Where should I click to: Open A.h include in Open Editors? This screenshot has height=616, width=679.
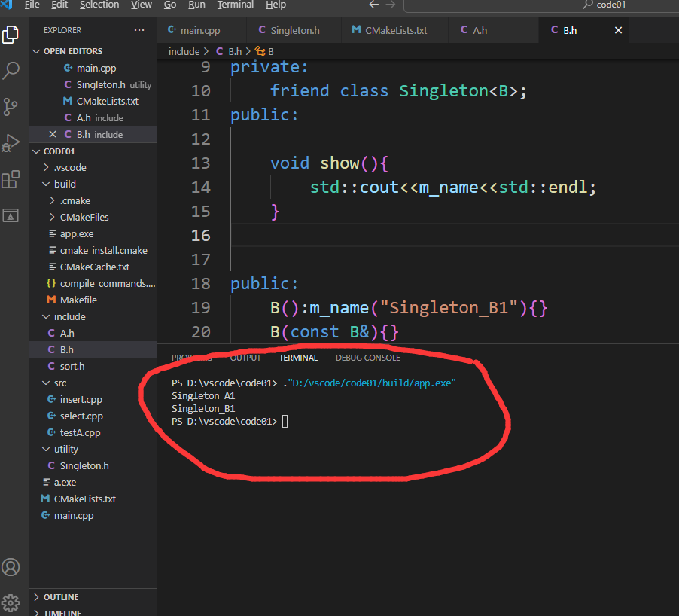93,117
